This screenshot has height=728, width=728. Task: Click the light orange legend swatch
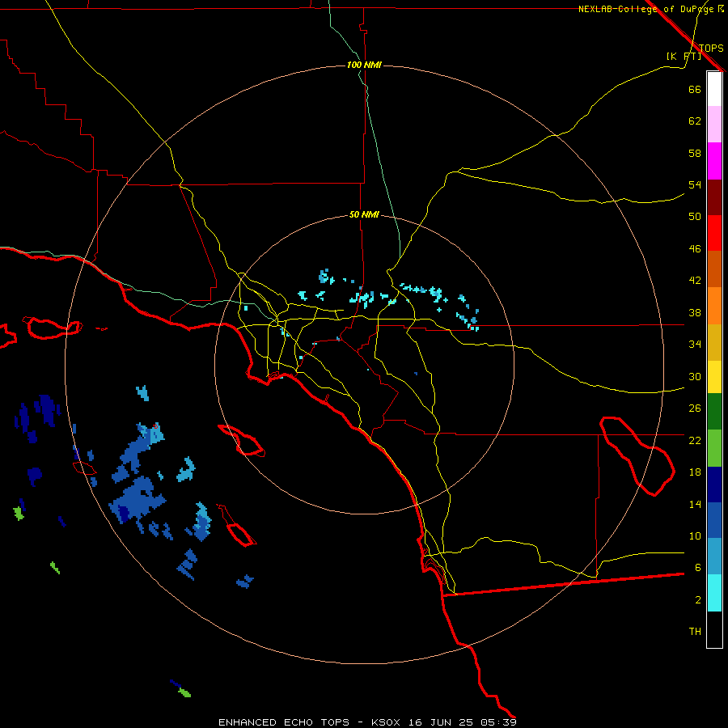(714, 306)
